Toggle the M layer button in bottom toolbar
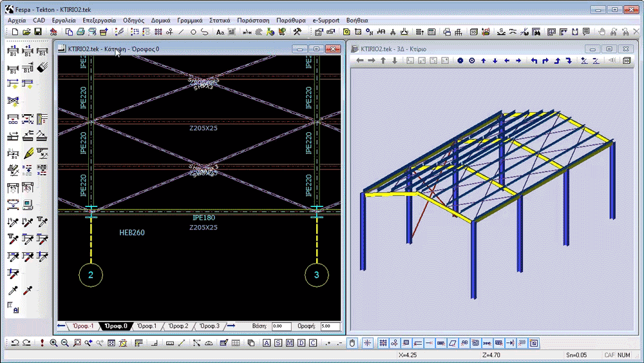This screenshot has height=363, width=644. click(x=290, y=343)
